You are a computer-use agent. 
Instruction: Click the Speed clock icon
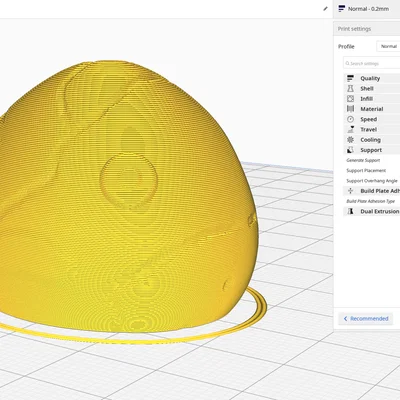[x=350, y=119]
